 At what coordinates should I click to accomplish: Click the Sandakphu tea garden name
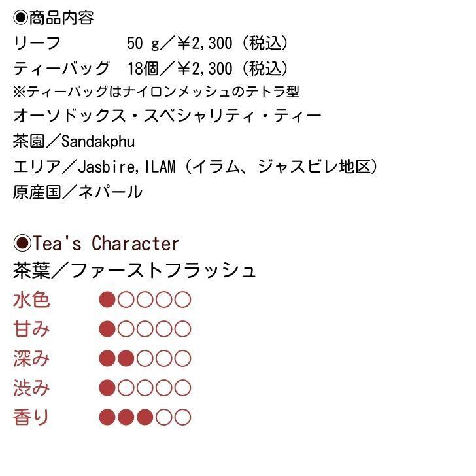click(97, 141)
